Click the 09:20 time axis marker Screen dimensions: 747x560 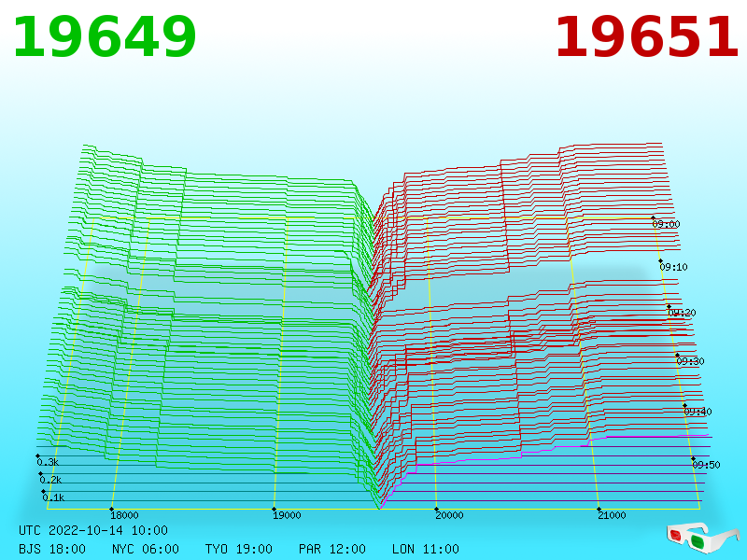tap(683, 313)
